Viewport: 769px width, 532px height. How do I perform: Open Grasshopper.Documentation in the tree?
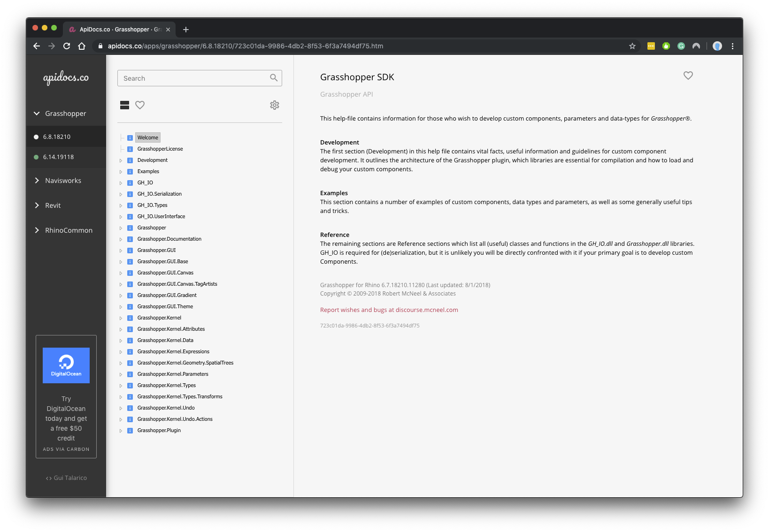click(169, 239)
